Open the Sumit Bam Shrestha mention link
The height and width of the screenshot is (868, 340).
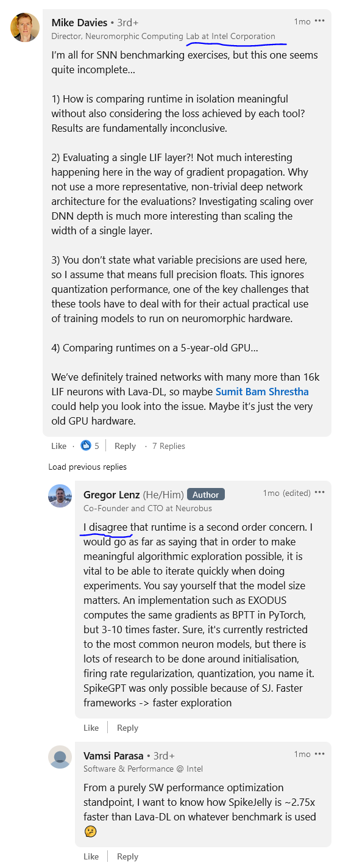[262, 392]
